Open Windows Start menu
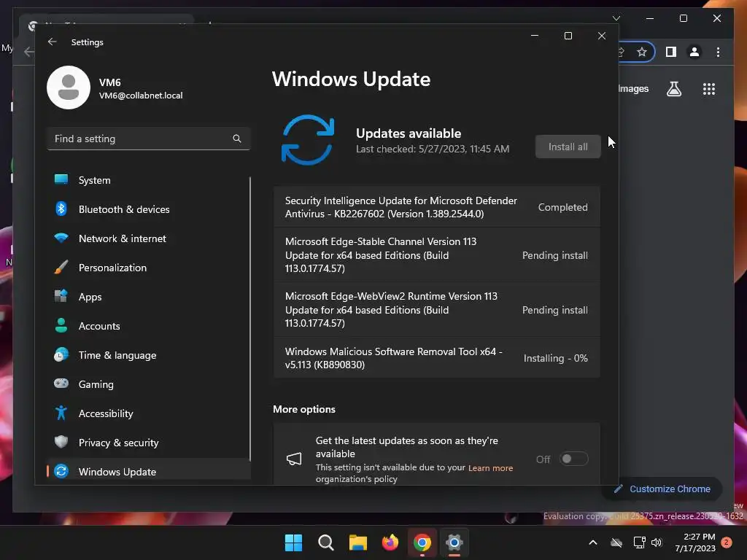747x560 pixels. [x=293, y=542]
